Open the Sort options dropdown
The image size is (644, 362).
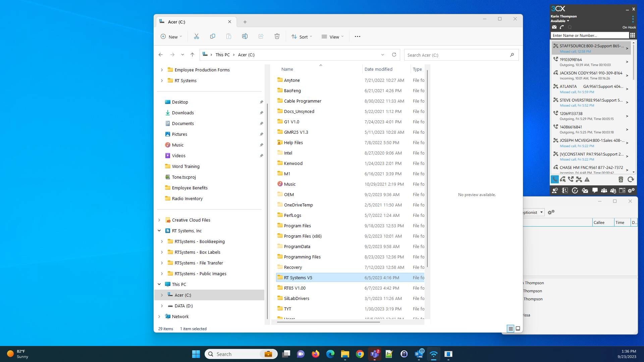pyautogui.click(x=302, y=37)
